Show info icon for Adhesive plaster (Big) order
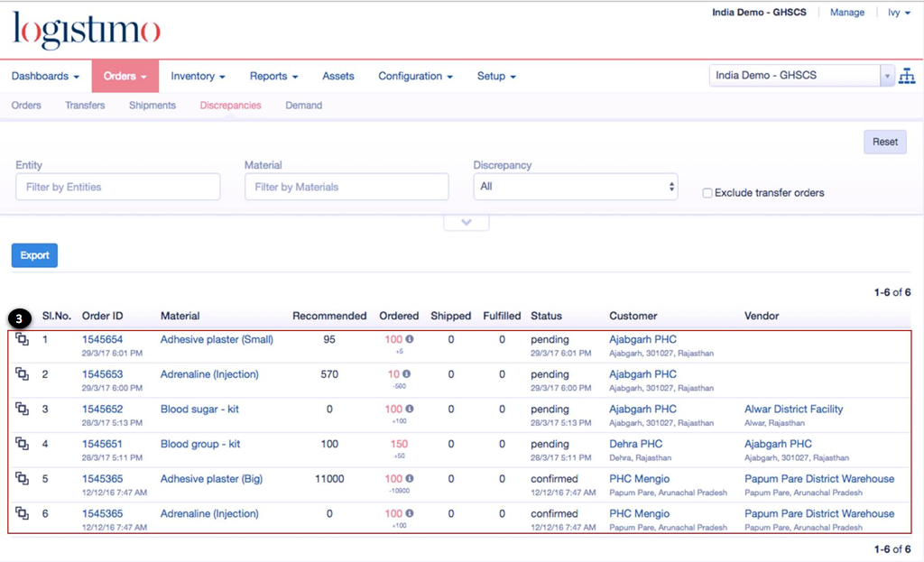 [409, 478]
